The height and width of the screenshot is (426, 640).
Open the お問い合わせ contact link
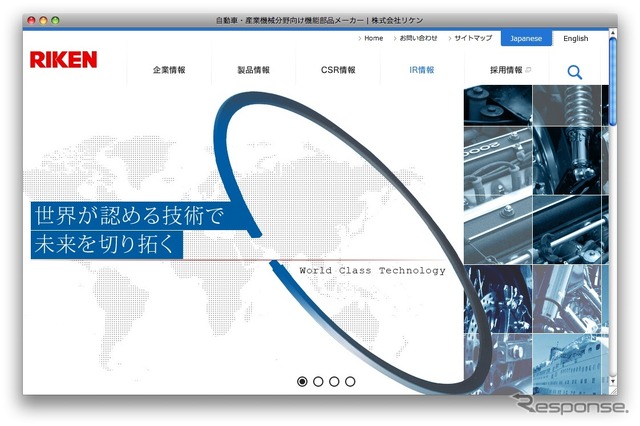(418, 38)
